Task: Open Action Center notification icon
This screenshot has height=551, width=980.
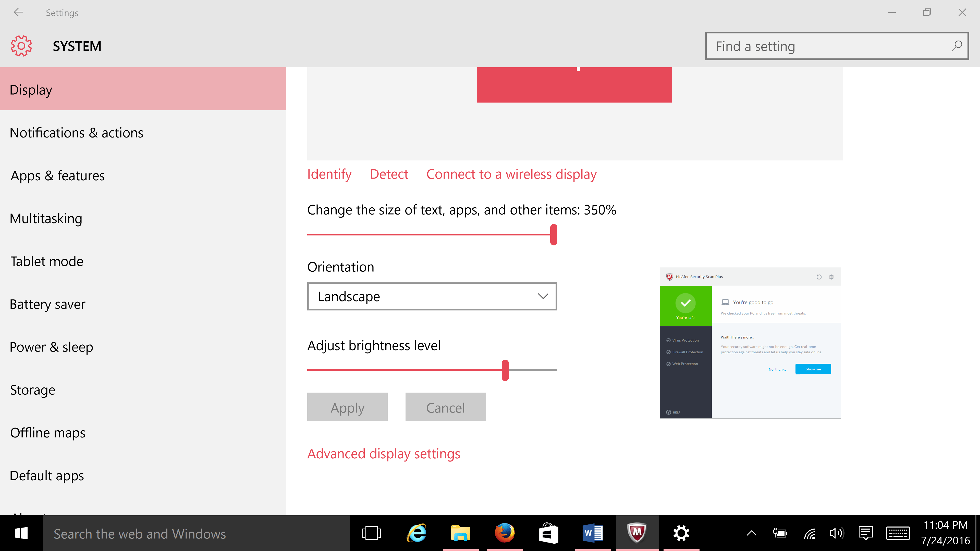Action: click(865, 533)
